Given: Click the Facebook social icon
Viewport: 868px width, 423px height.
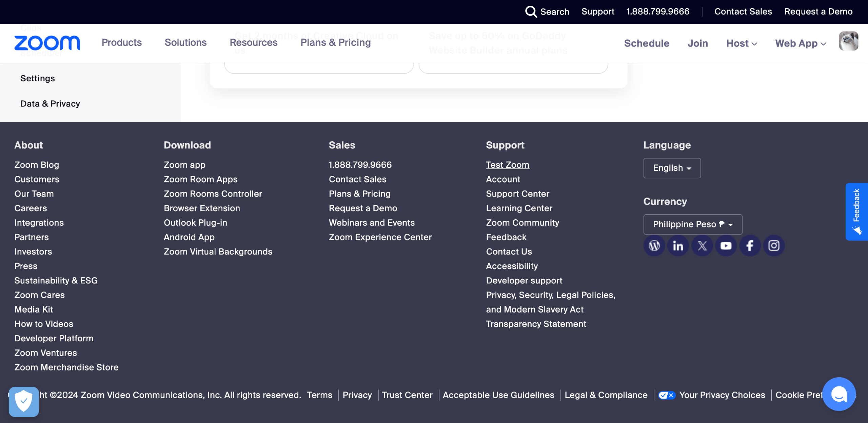Looking at the screenshot, I should point(750,245).
